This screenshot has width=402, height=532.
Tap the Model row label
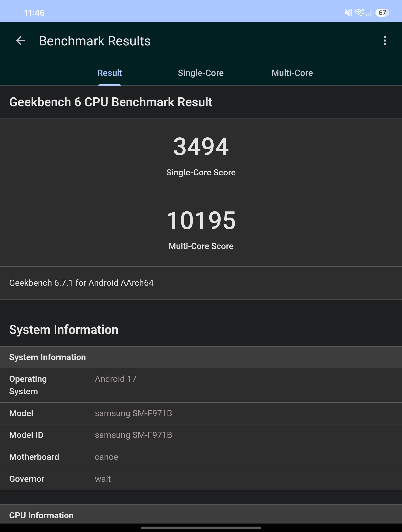coord(21,413)
